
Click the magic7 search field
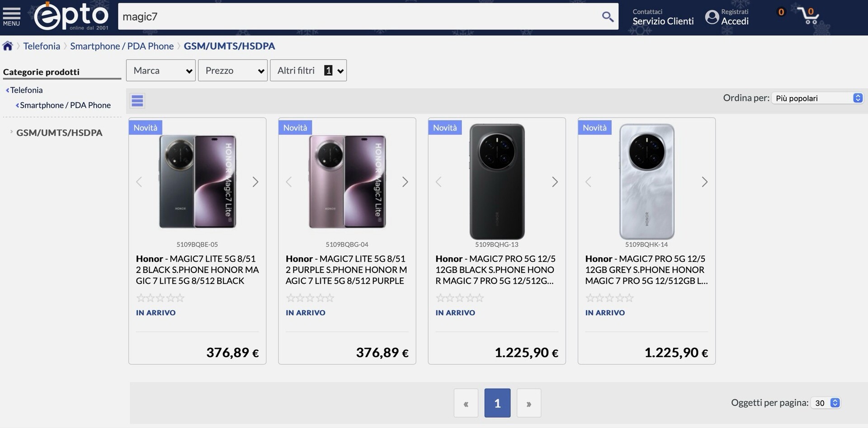tap(357, 17)
